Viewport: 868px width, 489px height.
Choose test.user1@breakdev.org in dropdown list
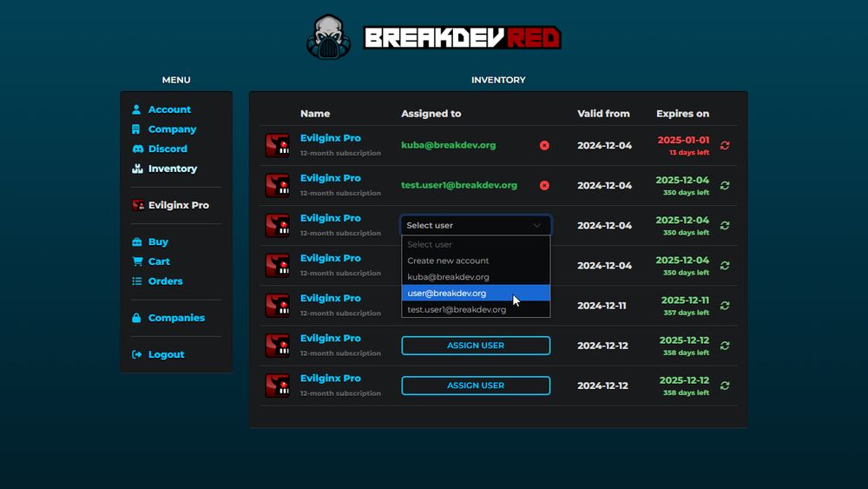(x=476, y=309)
